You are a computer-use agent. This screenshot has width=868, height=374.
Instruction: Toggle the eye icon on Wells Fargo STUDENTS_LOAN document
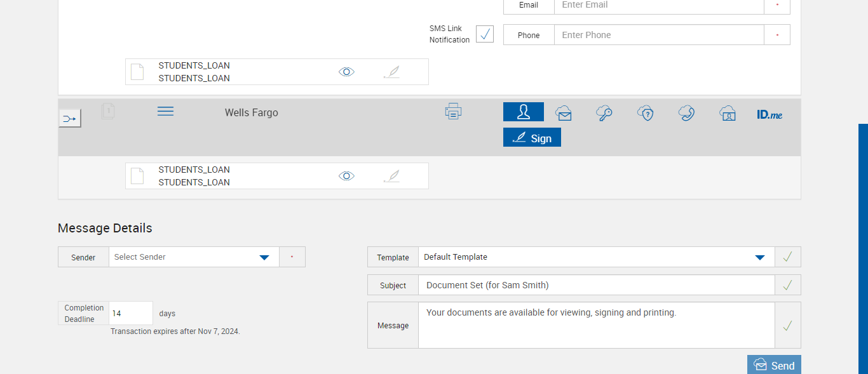point(346,176)
